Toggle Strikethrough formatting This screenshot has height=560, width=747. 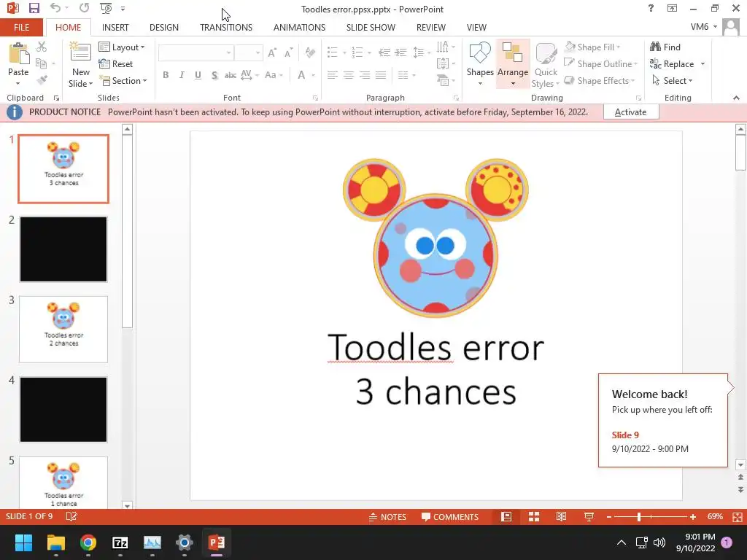coord(230,75)
